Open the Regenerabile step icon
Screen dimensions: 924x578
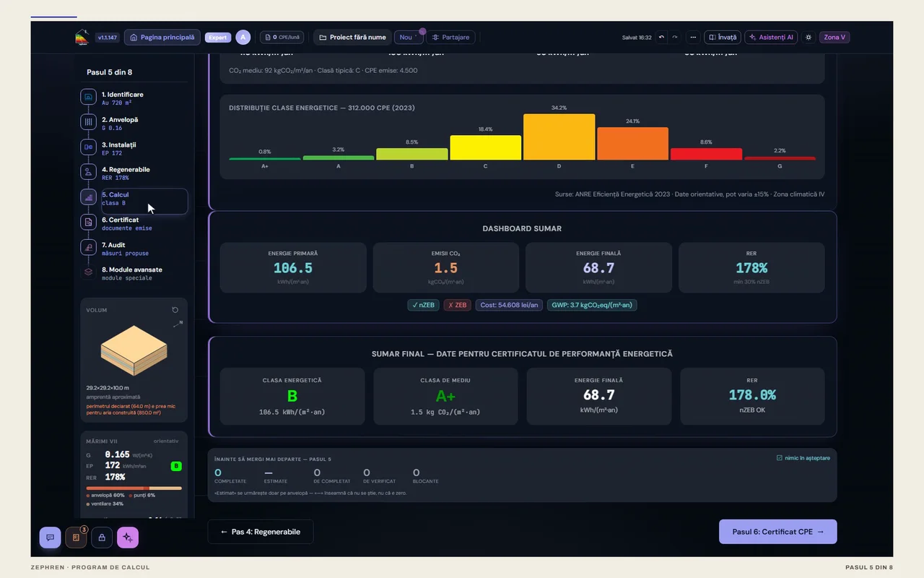click(88, 172)
